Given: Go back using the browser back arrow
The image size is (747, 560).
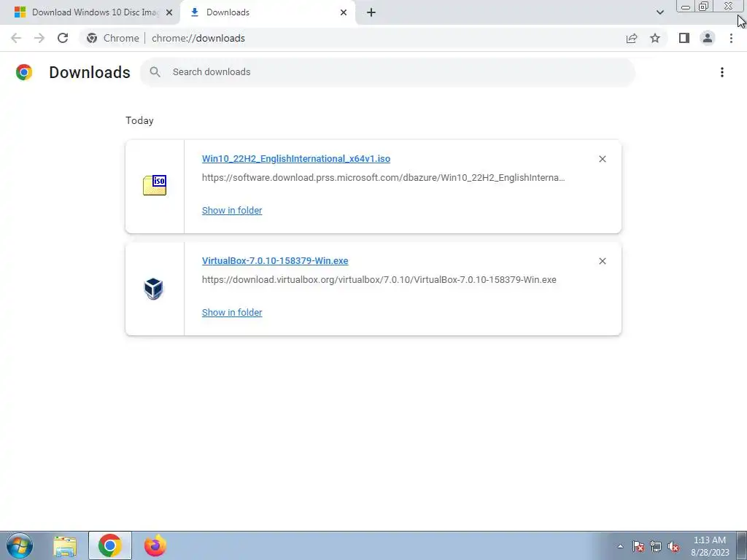Looking at the screenshot, I should (16, 38).
